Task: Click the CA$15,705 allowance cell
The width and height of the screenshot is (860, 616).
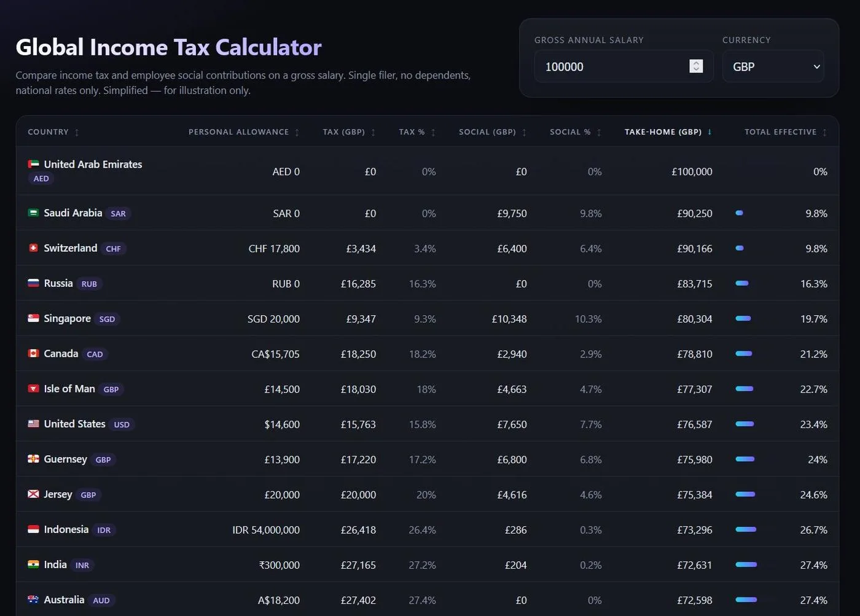Action: click(x=276, y=354)
